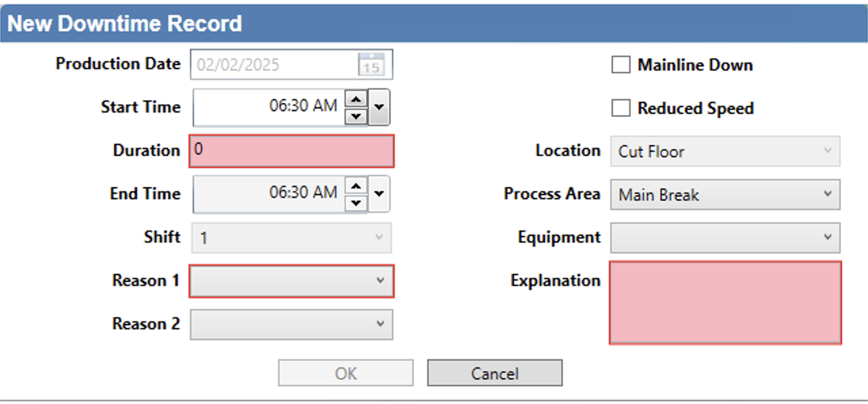868x404 pixels.
Task: Open the Equipment dropdown list
Action: pos(725,238)
